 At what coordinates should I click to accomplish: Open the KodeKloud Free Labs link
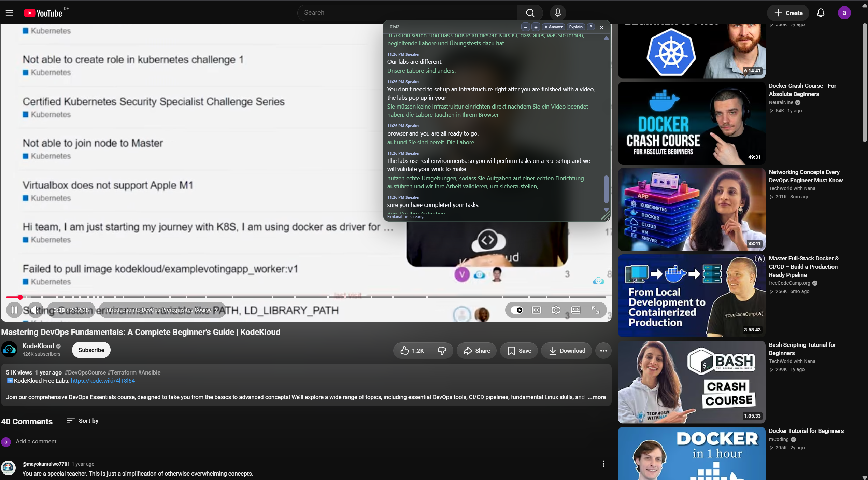coord(103,381)
